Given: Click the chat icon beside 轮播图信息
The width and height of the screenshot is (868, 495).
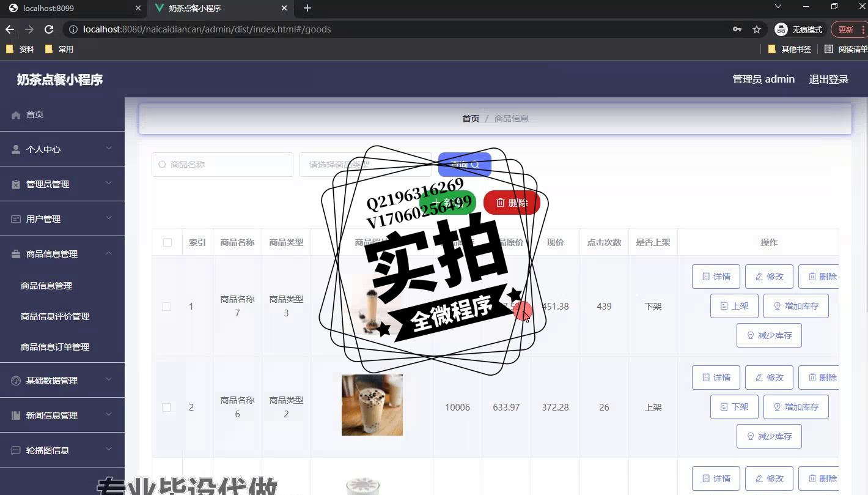Looking at the screenshot, I should (x=16, y=450).
